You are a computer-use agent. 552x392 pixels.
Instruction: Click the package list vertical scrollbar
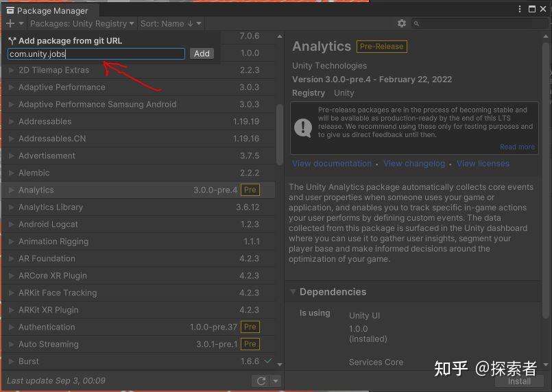click(280, 135)
